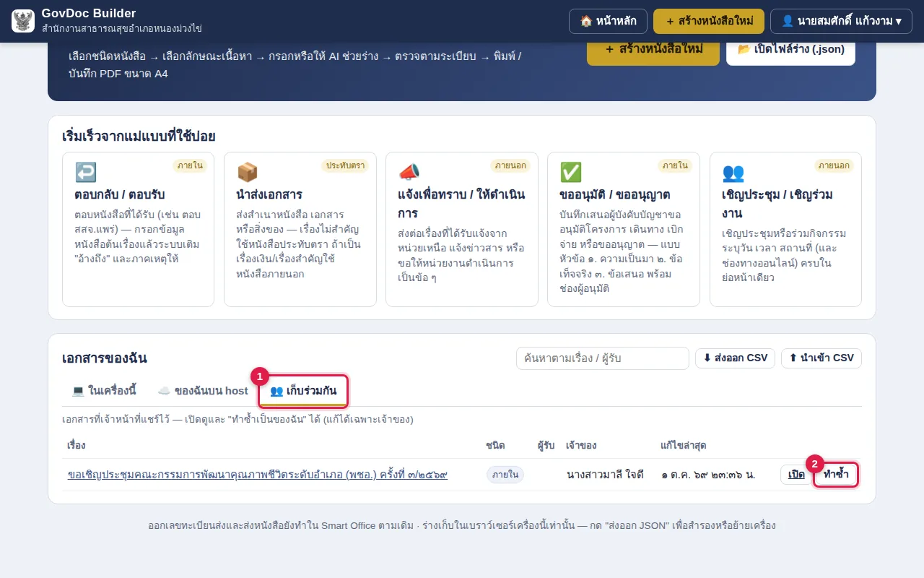Open the นายสมศักดิ์ แก้วงาม user dropdown
The height and width of the screenshot is (578, 924).
tap(841, 21)
